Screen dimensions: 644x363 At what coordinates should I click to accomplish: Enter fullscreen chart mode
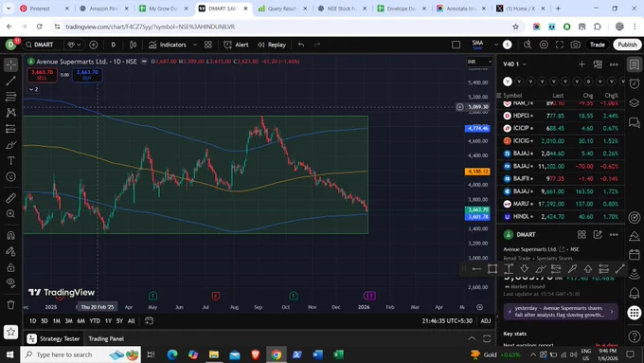[x=560, y=45]
